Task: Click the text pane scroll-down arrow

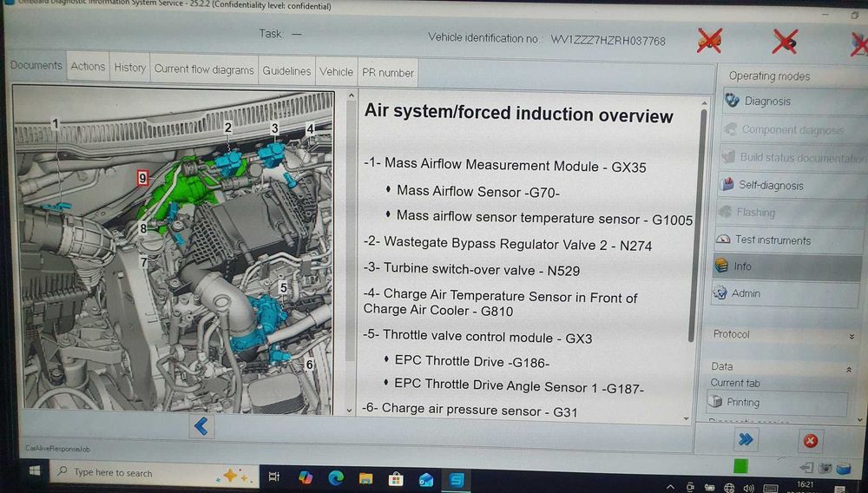Action: coord(687,419)
